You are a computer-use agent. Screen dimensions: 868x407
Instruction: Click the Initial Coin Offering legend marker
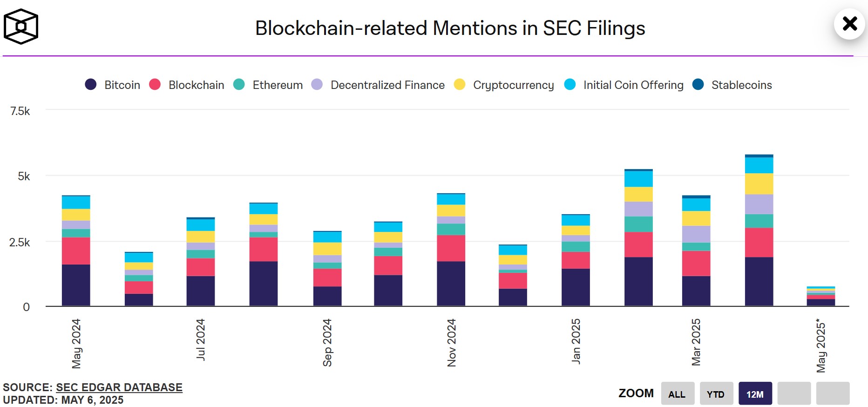coord(570,85)
